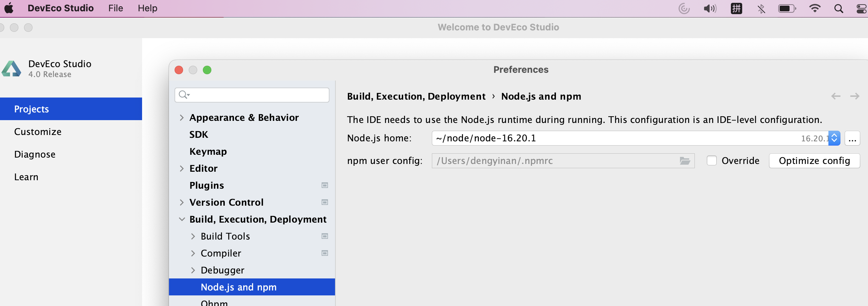Click the volume icon in menu bar
Image resolution: width=868 pixels, height=306 pixels.
[710, 8]
